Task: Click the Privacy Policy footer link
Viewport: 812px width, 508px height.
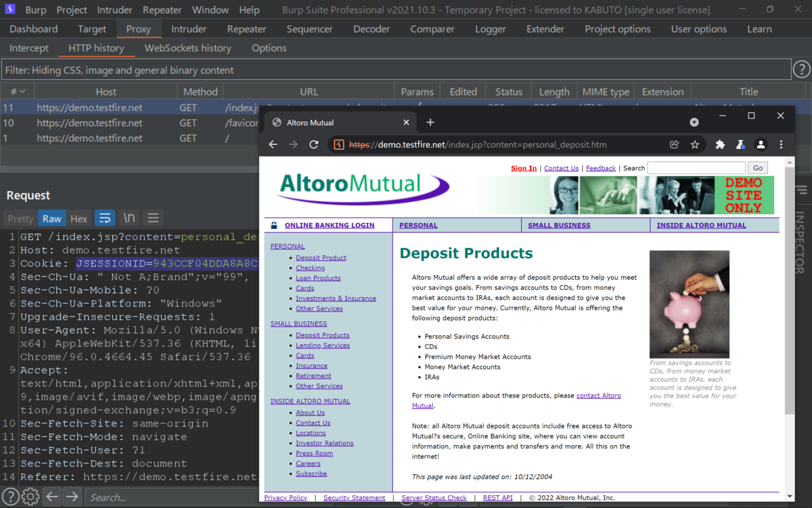Action: pyautogui.click(x=286, y=498)
